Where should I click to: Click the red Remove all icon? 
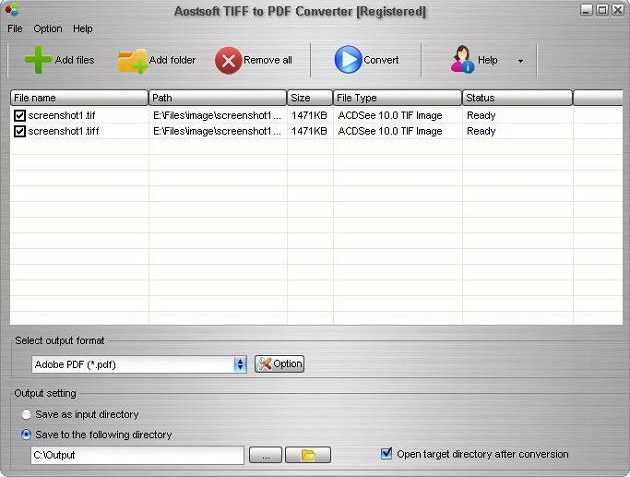tap(228, 61)
